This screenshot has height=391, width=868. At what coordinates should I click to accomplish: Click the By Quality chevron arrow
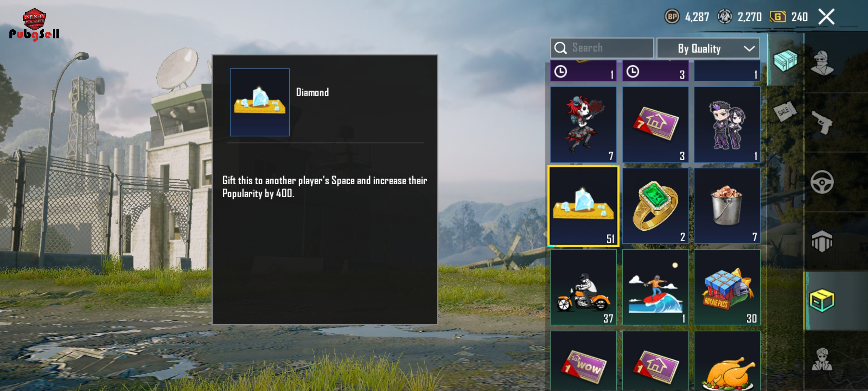pos(749,49)
